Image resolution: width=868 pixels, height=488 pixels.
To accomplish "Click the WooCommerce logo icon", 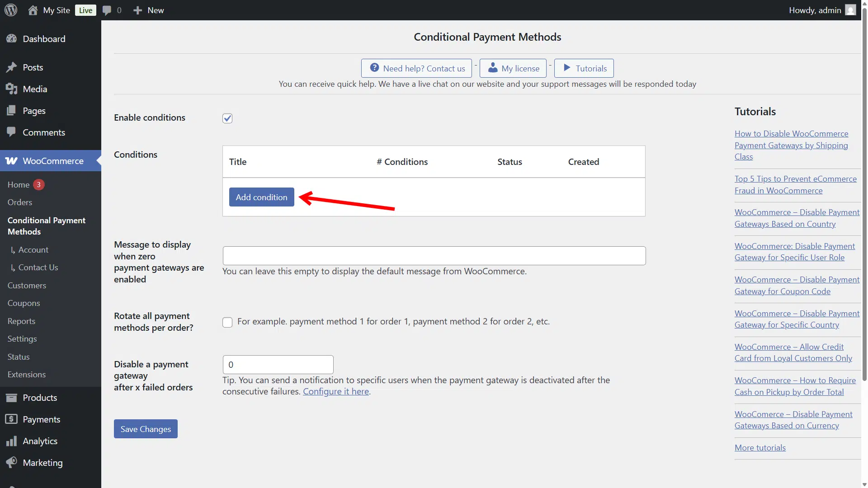I will point(11,161).
